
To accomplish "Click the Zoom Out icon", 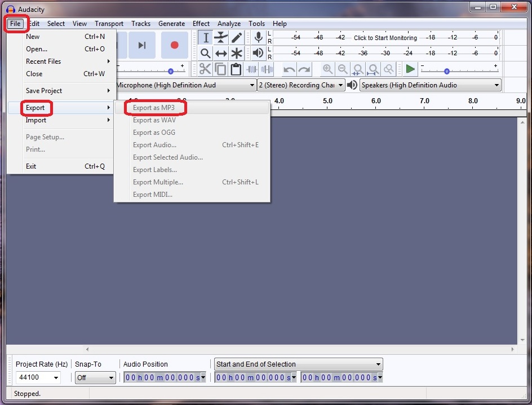I will tap(343, 69).
